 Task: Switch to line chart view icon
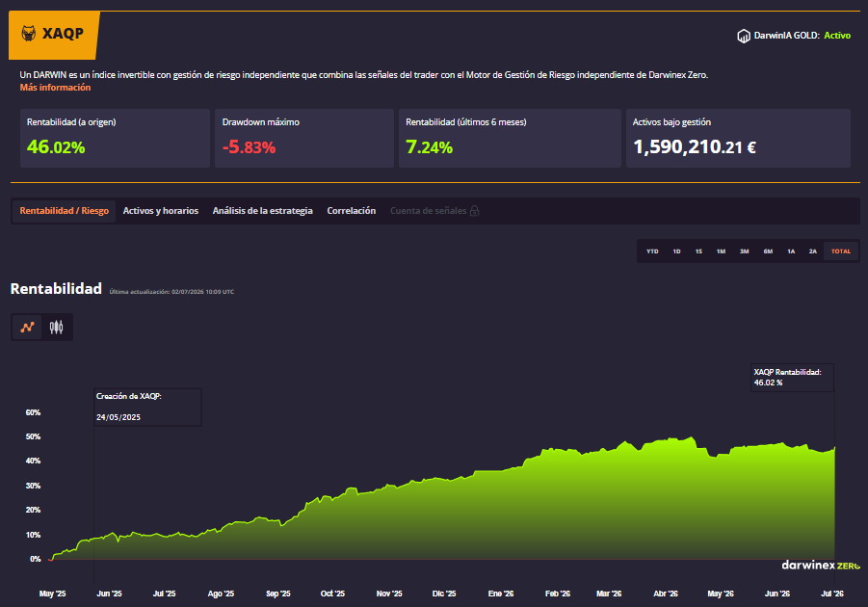point(27,328)
